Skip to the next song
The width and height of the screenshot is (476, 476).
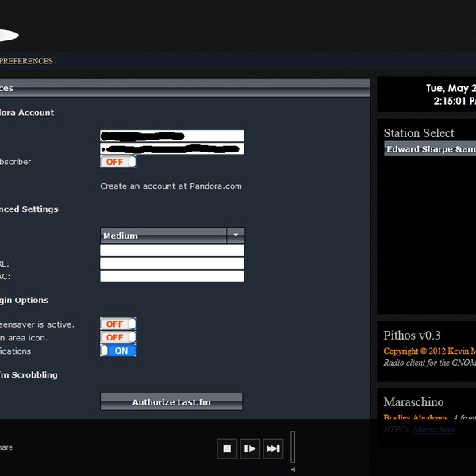coord(273,448)
